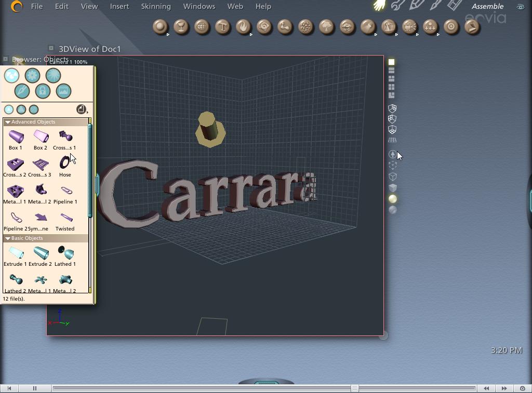
Task: Collapse the Basic Objects section
Action: (8, 238)
